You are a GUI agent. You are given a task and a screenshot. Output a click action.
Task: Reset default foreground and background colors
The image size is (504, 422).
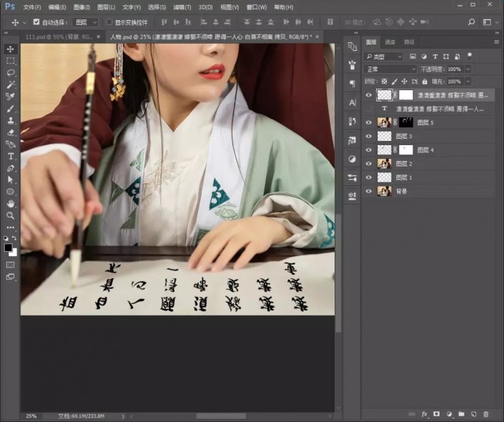[x=6, y=238]
